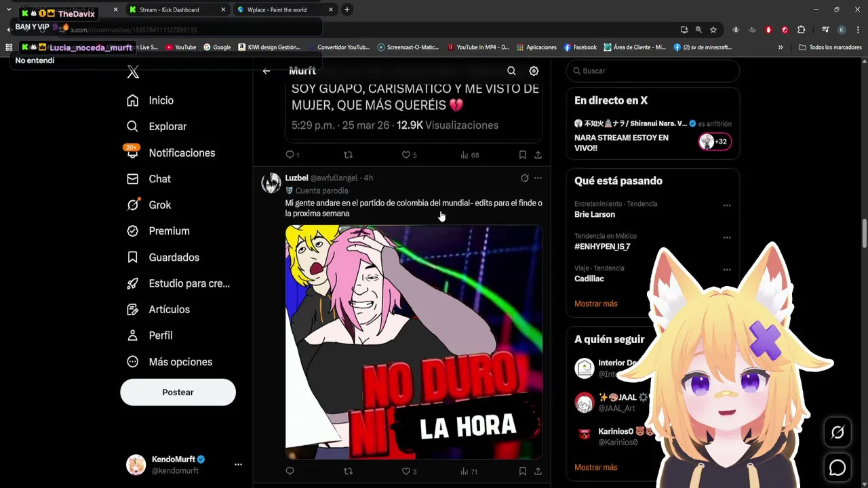View analytics showing 68 views

[469, 155]
